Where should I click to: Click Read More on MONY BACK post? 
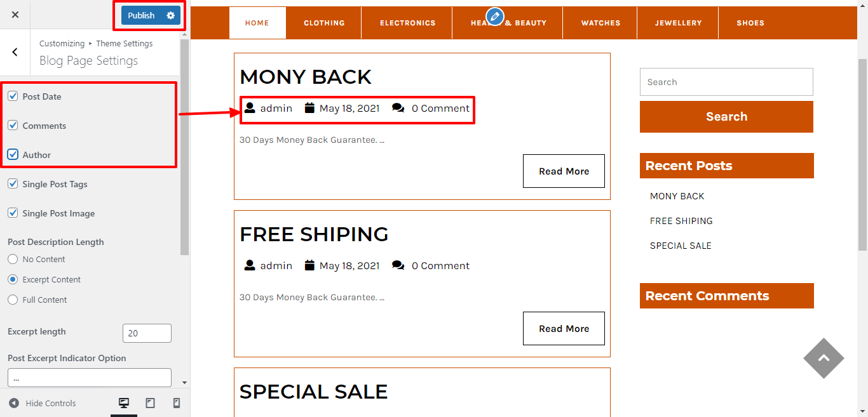(x=564, y=171)
